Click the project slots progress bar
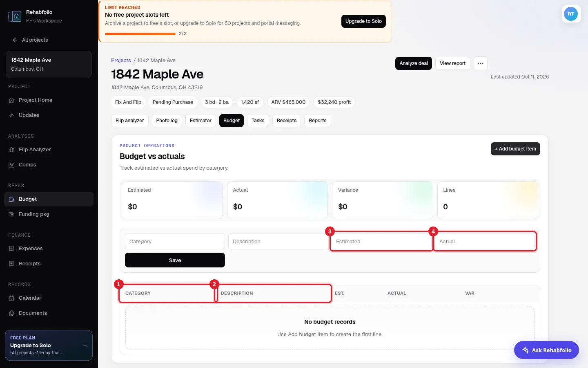This screenshot has width=588, height=368. 140,34
